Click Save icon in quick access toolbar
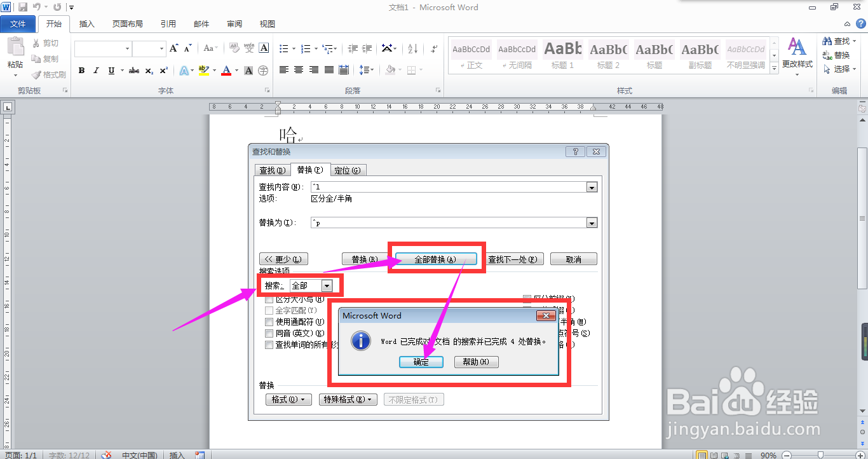Screen dimensions: 868x459 [x=23, y=7]
